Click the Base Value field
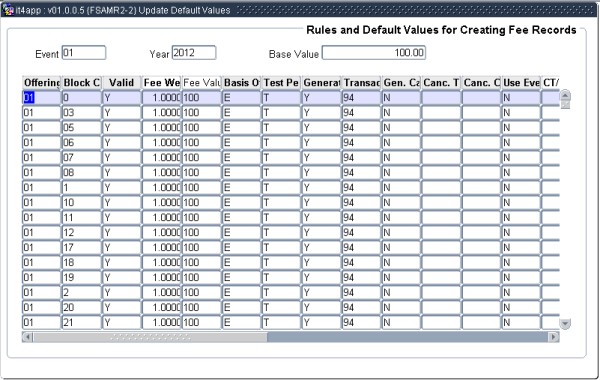This screenshot has height=380, width=600. pyautogui.click(x=374, y=53)
